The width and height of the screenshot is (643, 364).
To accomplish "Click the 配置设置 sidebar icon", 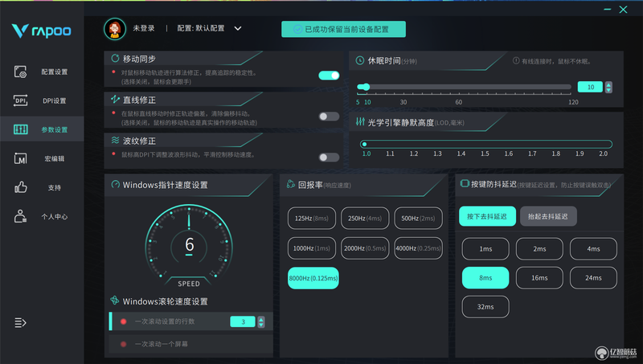I will point(20,72).
